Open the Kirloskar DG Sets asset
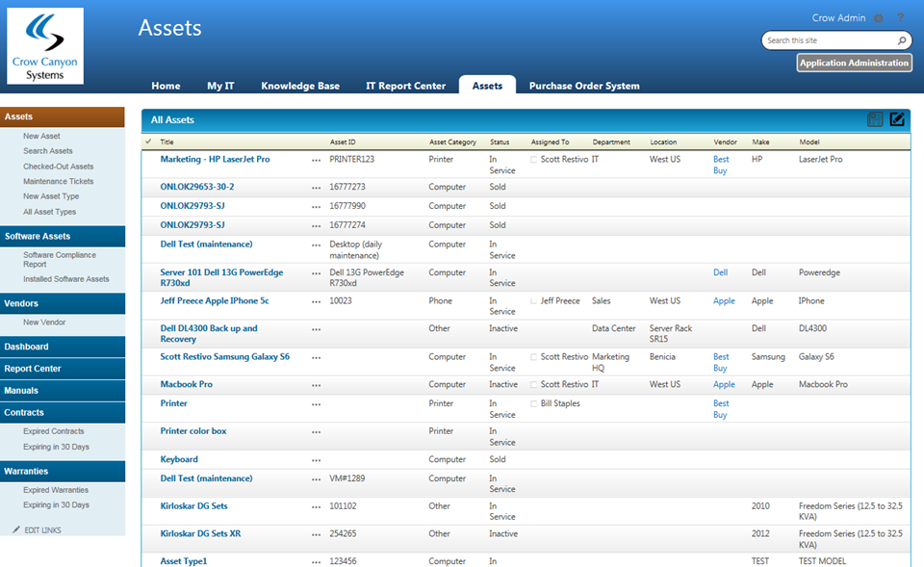Image resolution: width=924 pixels, height=567 pixels. [193, 505]
